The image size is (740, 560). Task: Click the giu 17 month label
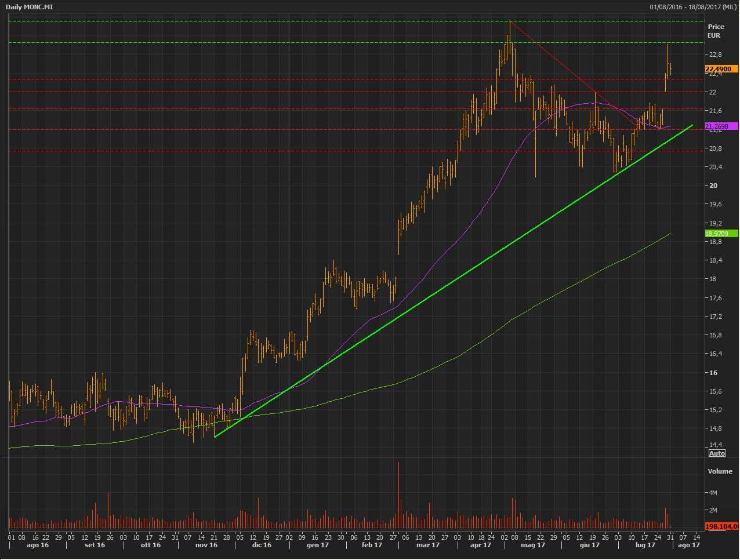(x=589, y=545)
